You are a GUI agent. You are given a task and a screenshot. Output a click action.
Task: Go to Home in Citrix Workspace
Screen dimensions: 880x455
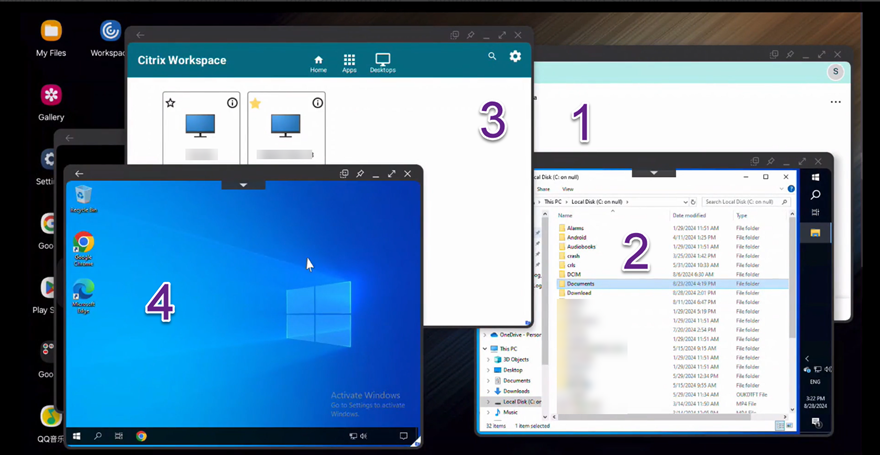[318, 64]
